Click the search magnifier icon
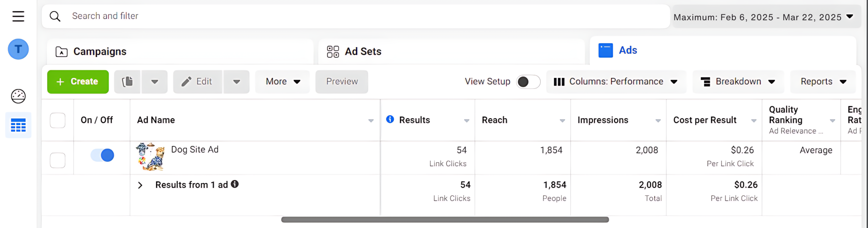Screen dimensions: 868x228 tap(55, 16)
